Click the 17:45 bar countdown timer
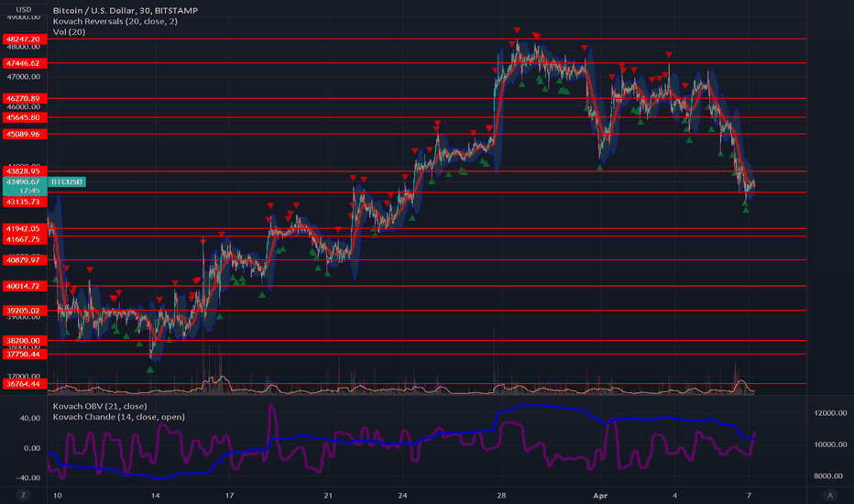Viewport: 854px width, 504px height. [x=29, y=191]
